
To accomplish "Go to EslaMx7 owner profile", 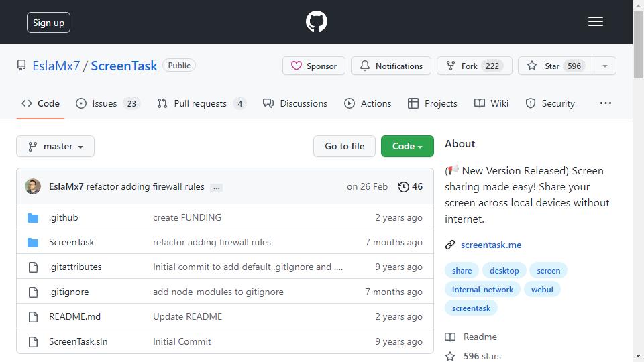I will [56, 66].
